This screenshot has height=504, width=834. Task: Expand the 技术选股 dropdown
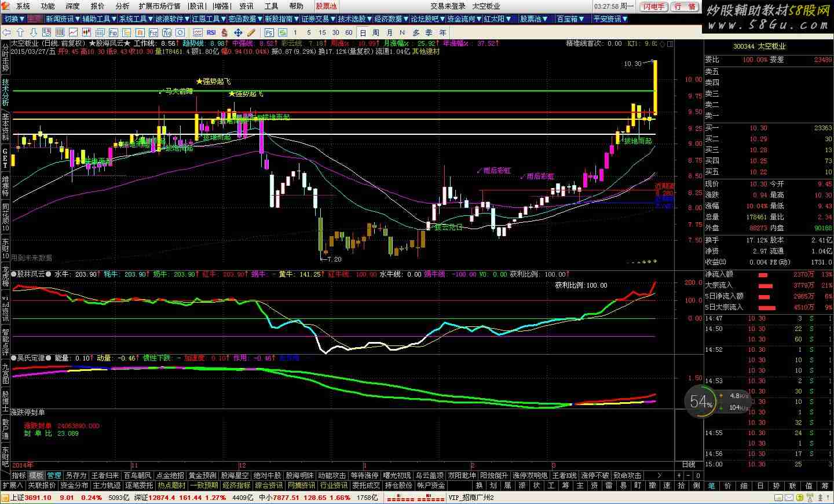(x=356, y=19)
